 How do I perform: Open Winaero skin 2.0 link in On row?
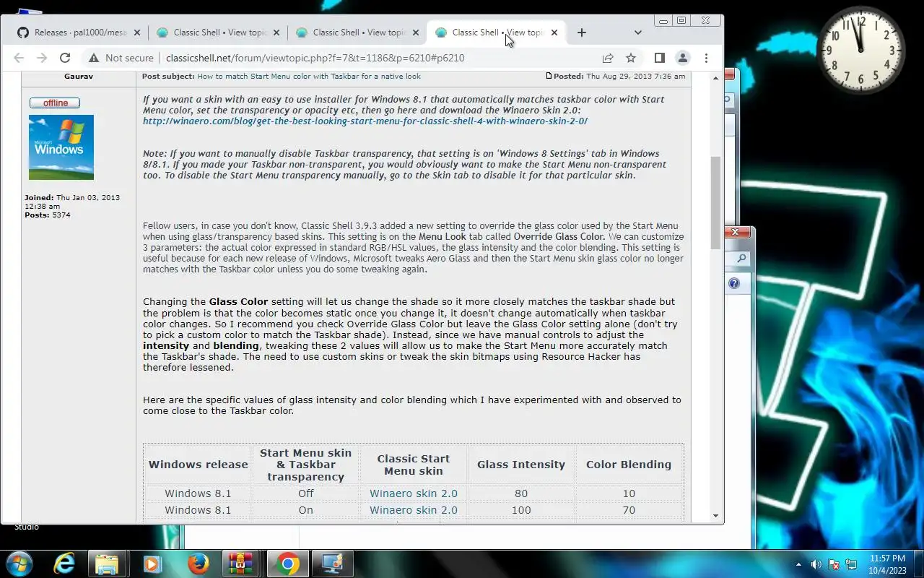click(x=414, y=510)
